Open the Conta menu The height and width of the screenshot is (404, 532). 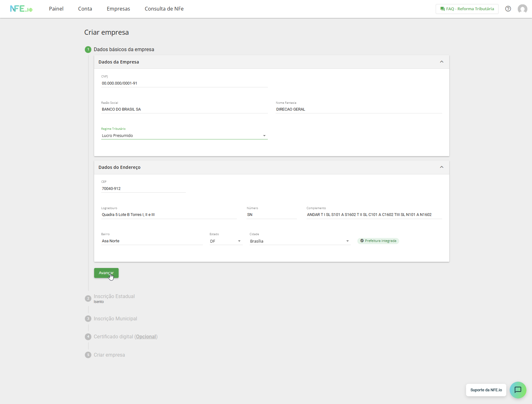click(85, 9)
